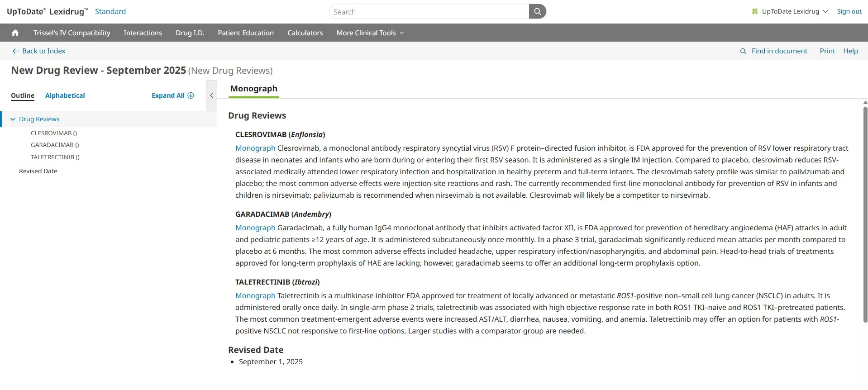Open the UpToDate Lexidrug product dropdown
Image resolution: width=868 pixels, height=390 pixels.
coord(795,11)
